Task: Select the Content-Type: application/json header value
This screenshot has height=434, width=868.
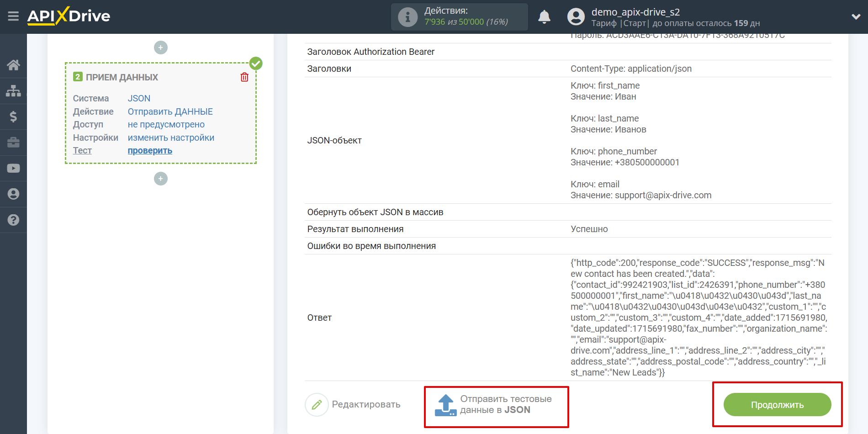Action: 631,69
